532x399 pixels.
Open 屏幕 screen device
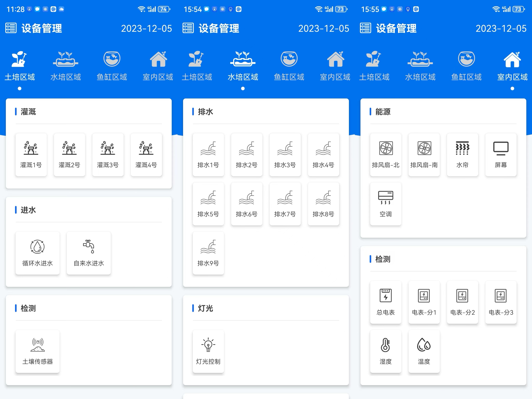(x=501, y=155)
